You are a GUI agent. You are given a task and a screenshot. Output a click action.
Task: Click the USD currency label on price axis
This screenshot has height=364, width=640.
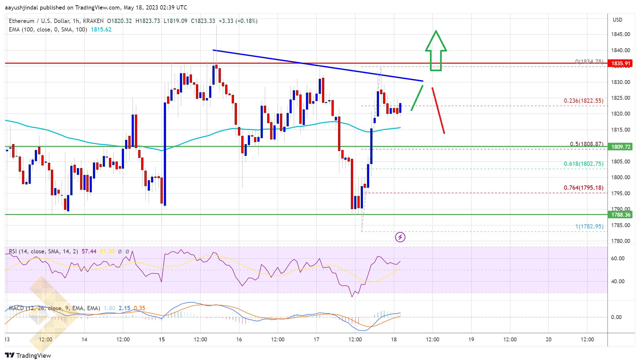click(617, 20)
